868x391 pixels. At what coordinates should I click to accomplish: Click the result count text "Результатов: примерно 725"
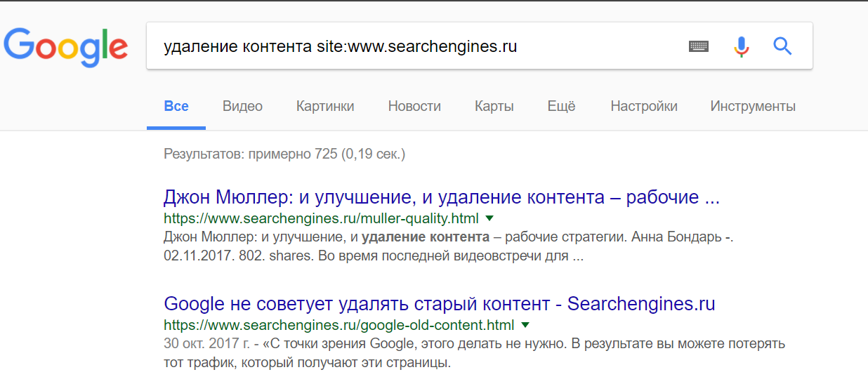click(284, 153)
